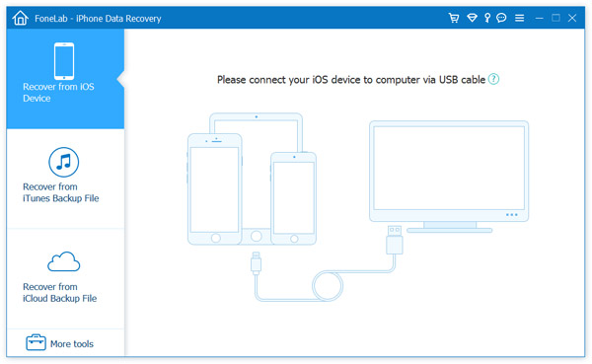Open More tools
This screenshot has height=364, width=592.
[x=72, y=343]
